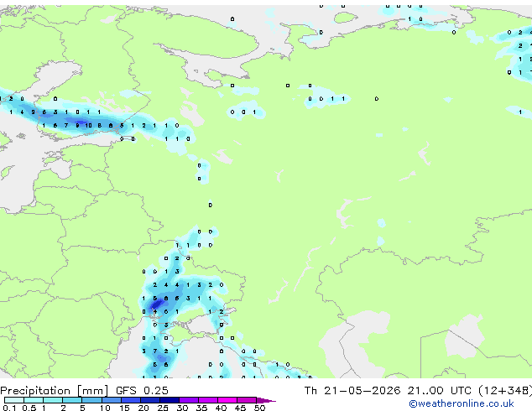Screen dimensions: 532x411
Task: Click the 10–15 mm legend color swatch
Action: pos(111,400)
